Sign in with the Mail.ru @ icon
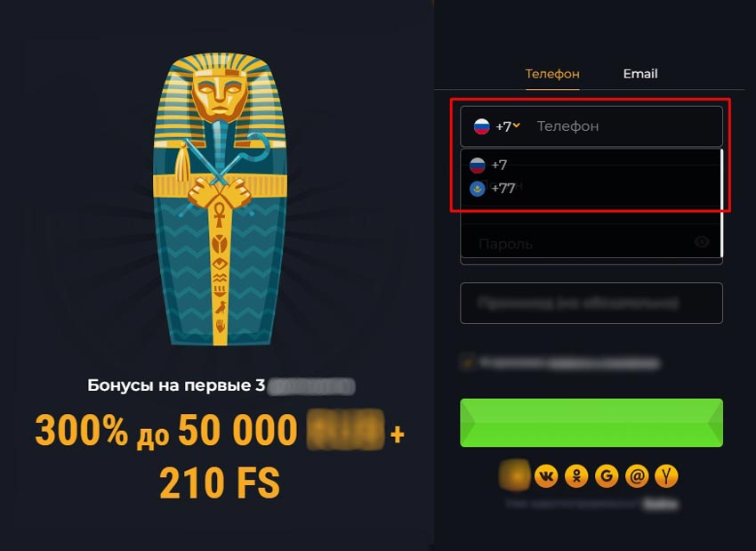The image size is (756, 551). click(637, 477)
